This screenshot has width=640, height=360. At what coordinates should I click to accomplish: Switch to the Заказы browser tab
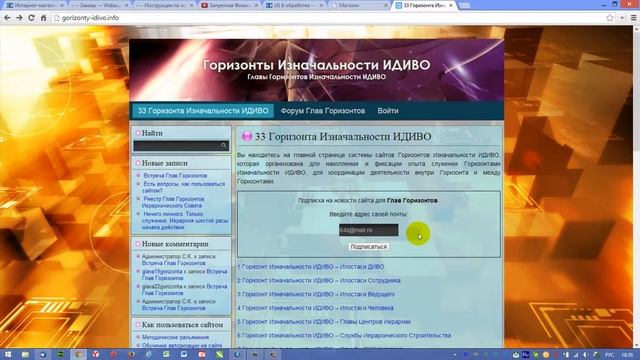[x=100, y=5]
